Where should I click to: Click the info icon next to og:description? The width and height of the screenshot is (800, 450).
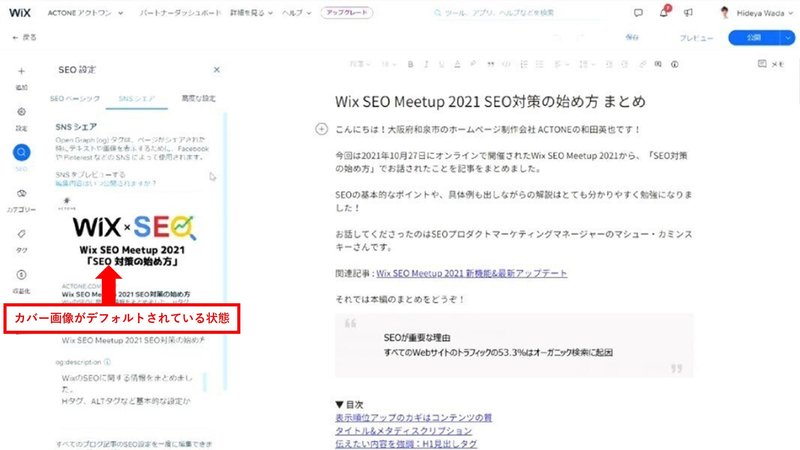[107, 362]
